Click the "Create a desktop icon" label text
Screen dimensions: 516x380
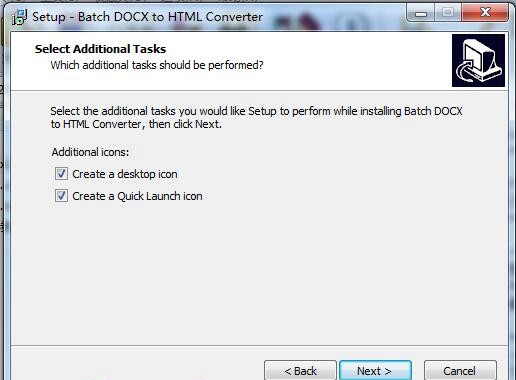125,174
